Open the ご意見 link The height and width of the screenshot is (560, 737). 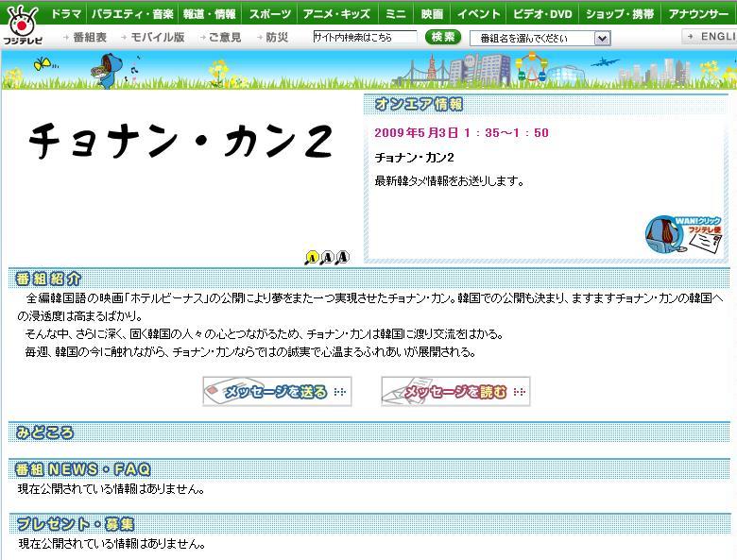pyautogui.click(x=220, y=37)
